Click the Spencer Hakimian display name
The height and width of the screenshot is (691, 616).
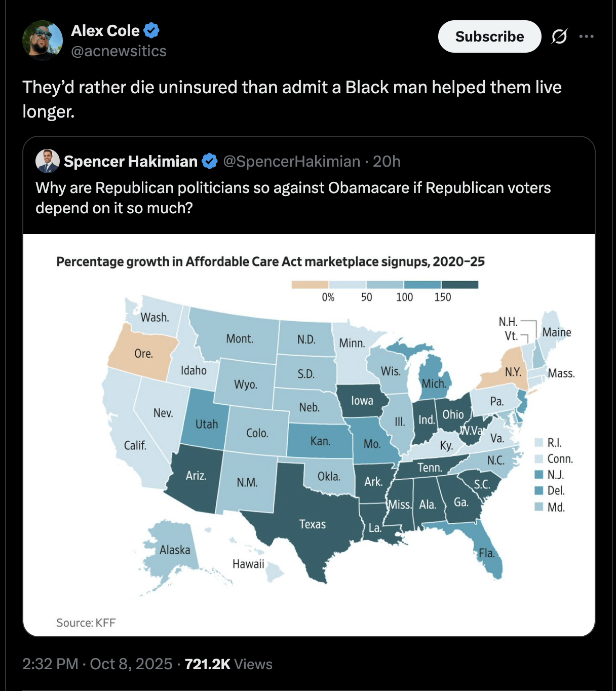(131, 161)
